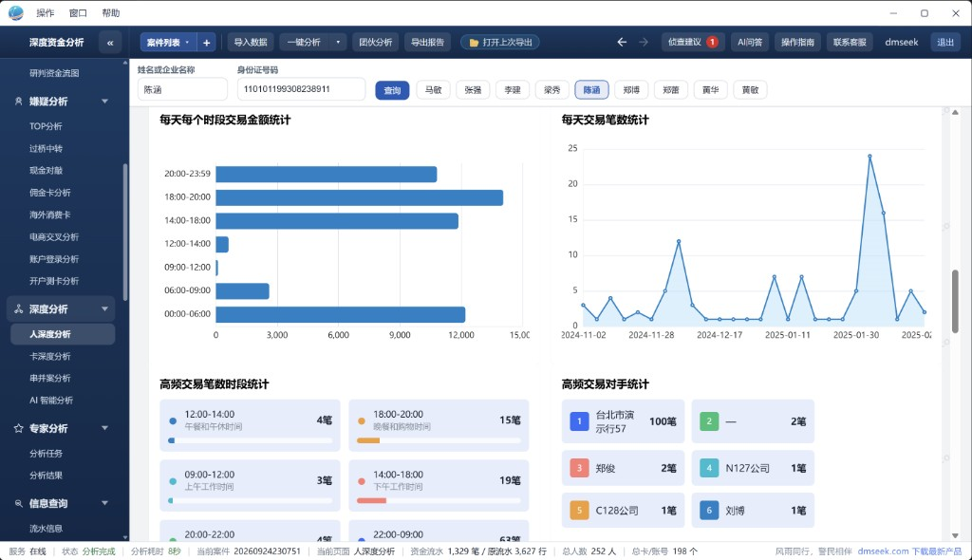972x560 pixels.
Task: Click the plus icon to add a case
Action: 206,42
